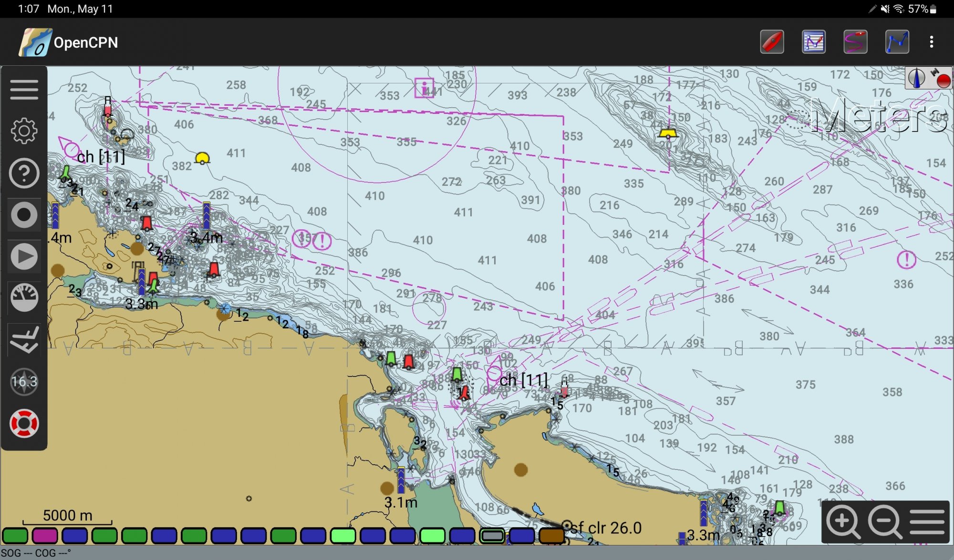This screenshot has height=560, width=954.
Task: Tap the caution mark near depth 336
Action: click(x=906, y=260)
